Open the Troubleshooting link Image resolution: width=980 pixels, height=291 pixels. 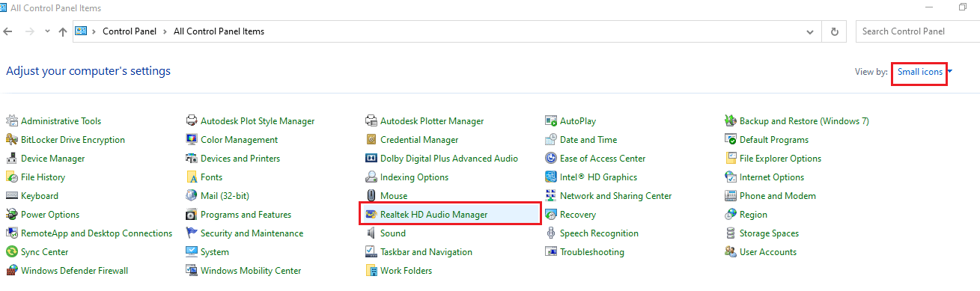click(x=591, y=252)
